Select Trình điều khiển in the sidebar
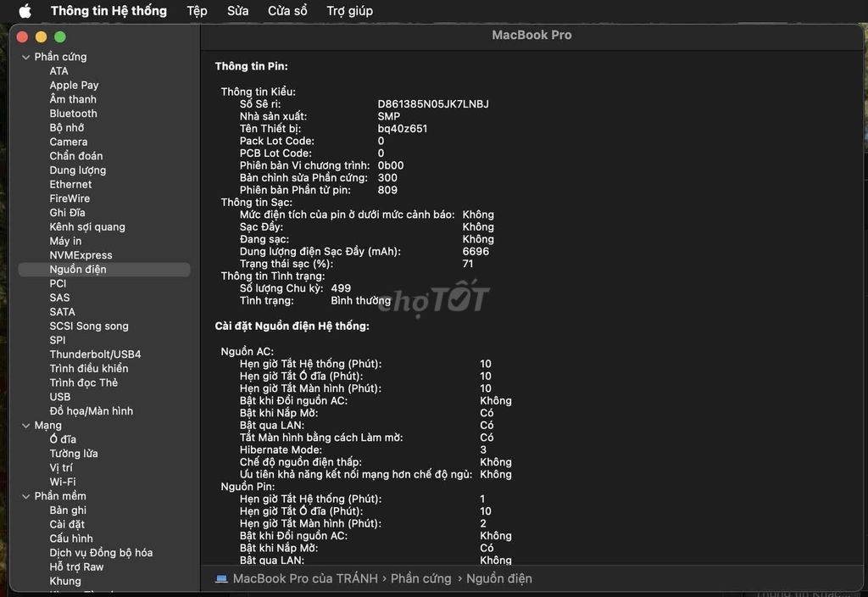 [88, 368]
